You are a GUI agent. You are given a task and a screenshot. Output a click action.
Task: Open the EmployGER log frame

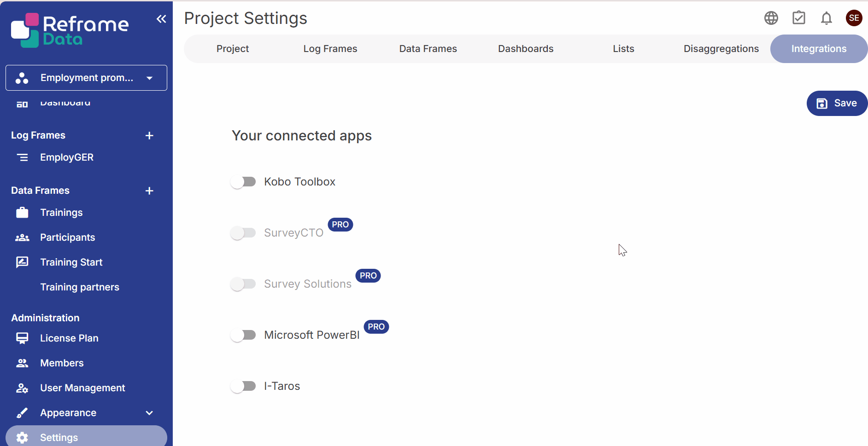(67, 157)
